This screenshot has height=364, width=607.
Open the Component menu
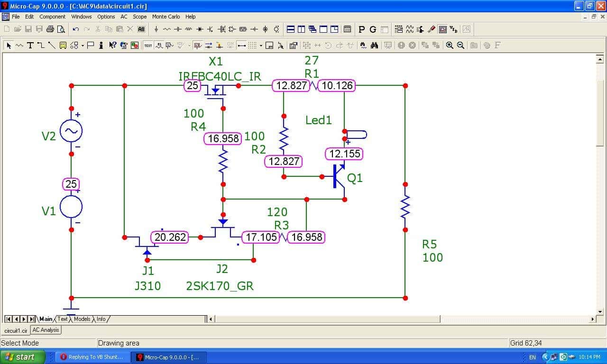coord(52,17)
